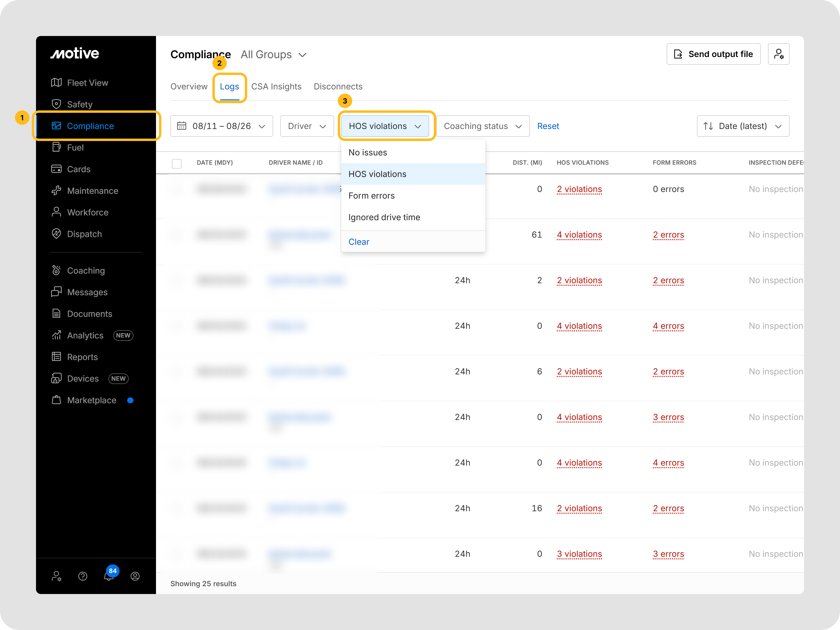Image resolution: width=840 pixels, height=630 pixels.
Task: Click the Dispatch sidebar icon
Action: pos(56,234)
